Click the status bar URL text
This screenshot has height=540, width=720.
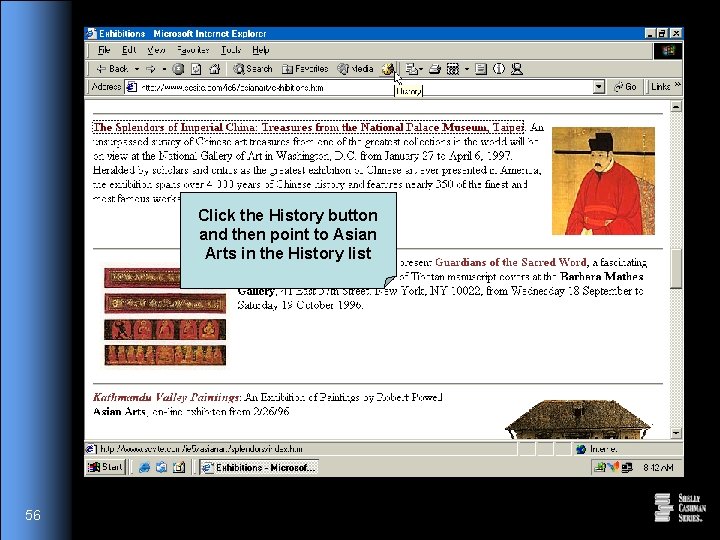(201, 449)
